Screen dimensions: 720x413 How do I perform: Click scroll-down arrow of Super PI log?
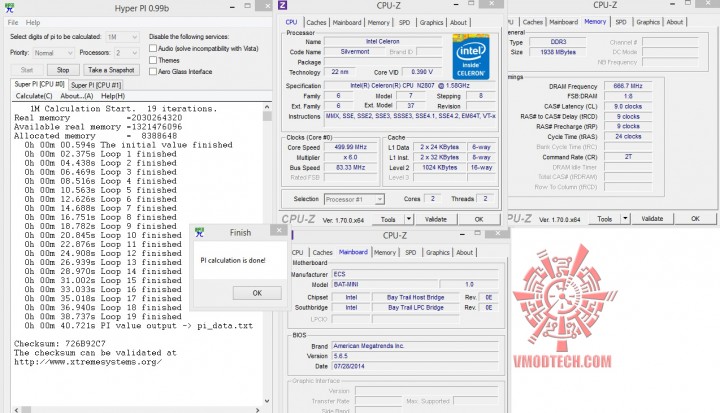(x=267, y=401)
